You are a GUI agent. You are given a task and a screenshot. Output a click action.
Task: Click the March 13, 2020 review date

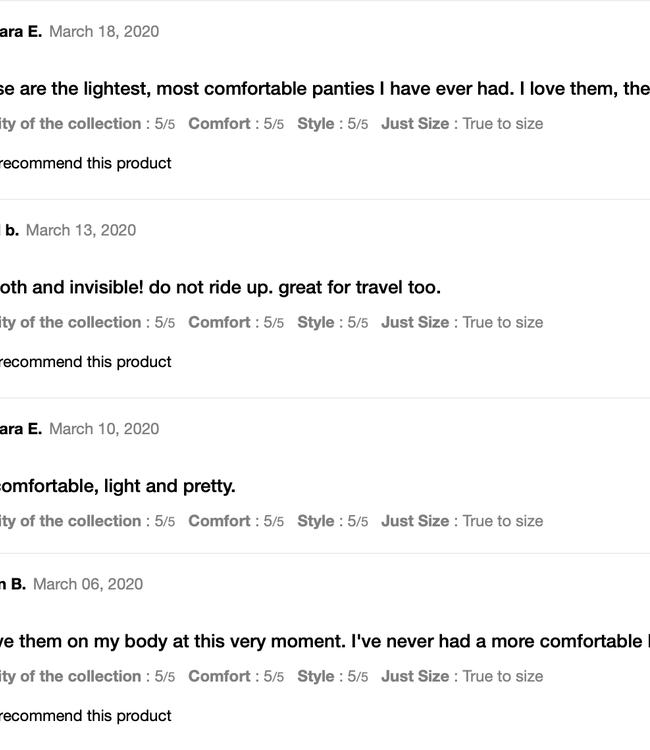click(x=81, y=230)
